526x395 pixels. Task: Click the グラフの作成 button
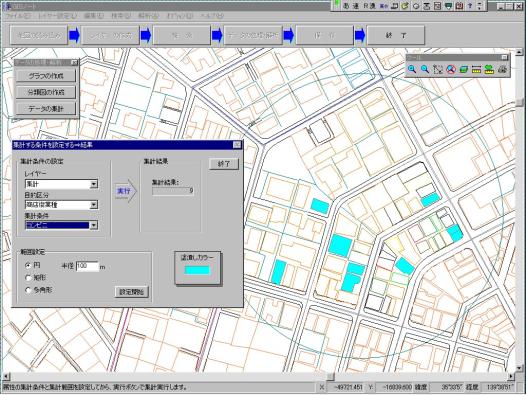click(x=46, y=76)
